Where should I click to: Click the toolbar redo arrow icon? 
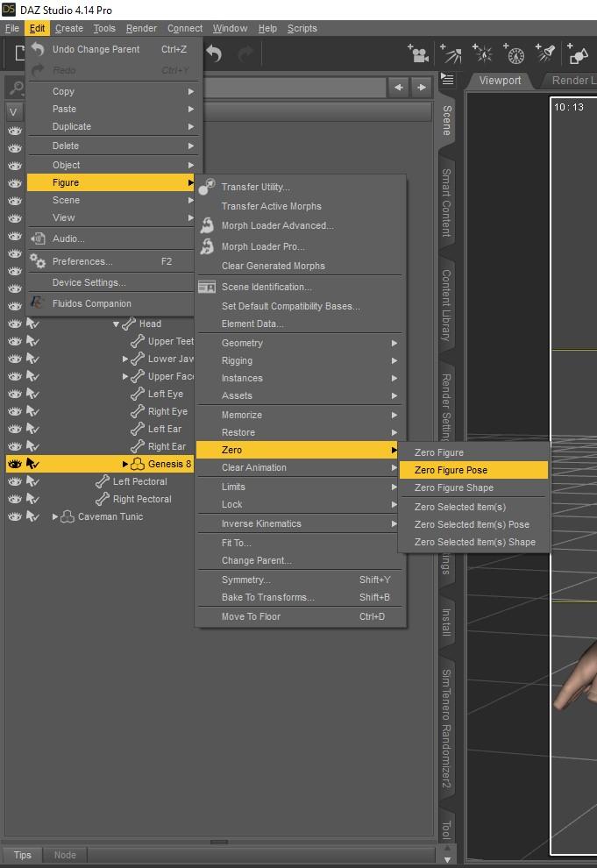click(245, 53)
